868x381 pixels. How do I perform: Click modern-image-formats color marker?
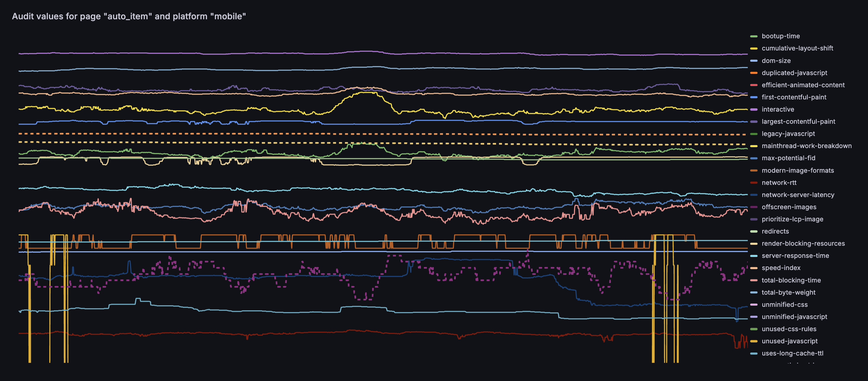754,171
